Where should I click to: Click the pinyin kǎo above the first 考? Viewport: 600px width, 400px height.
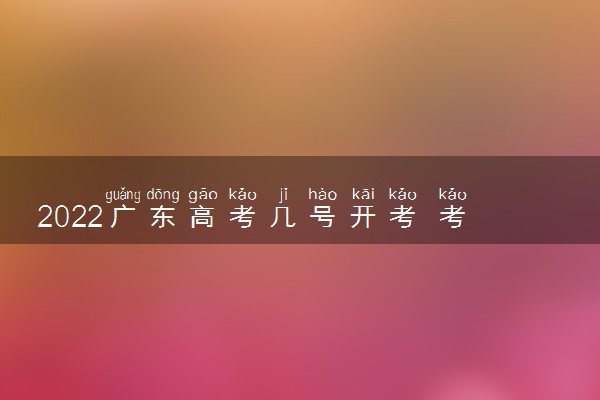point(243,194)
